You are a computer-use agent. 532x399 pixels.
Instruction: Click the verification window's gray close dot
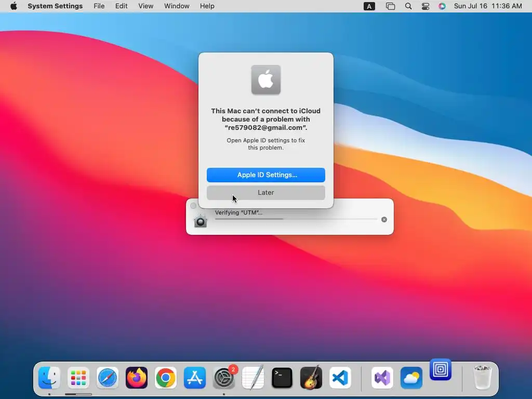pos(193,206)
